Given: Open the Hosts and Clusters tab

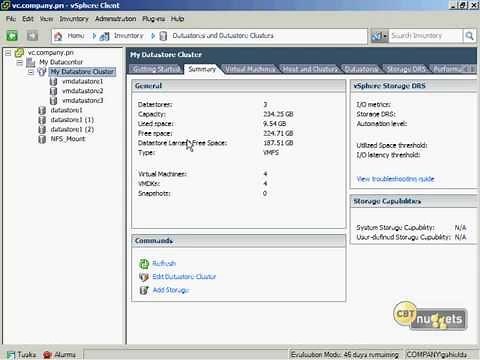Looking at the screenshot, I should pos(310,69).
